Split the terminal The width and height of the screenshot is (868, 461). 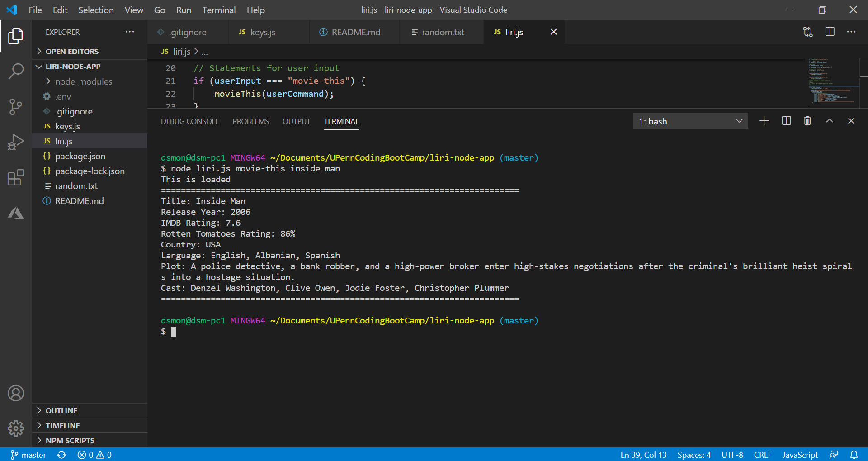(x=786, y=121)
